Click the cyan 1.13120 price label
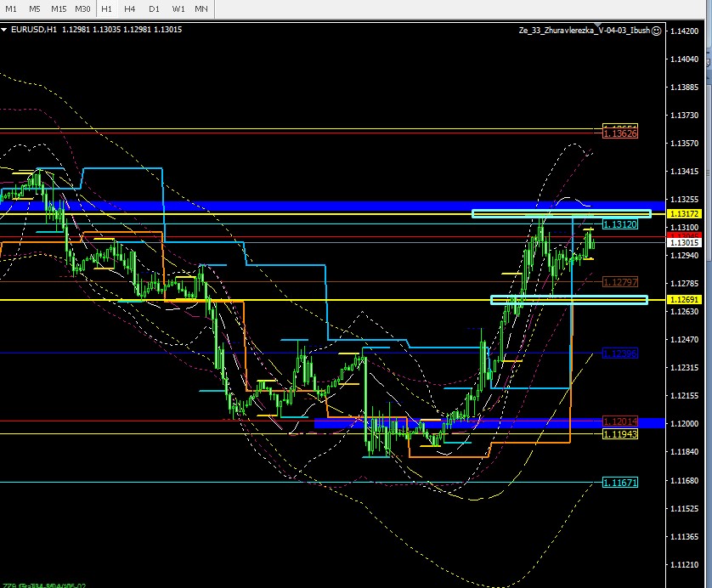Screen dimensions: 712x588 (619, 224)
